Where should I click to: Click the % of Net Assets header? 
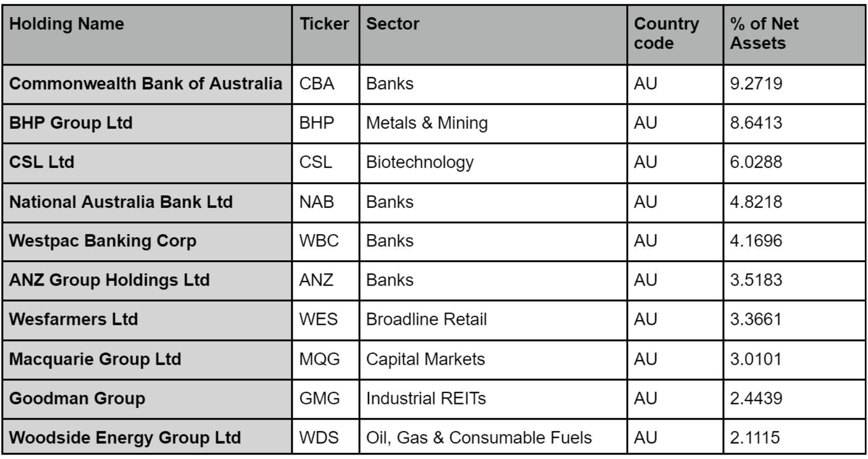(795, 35)
